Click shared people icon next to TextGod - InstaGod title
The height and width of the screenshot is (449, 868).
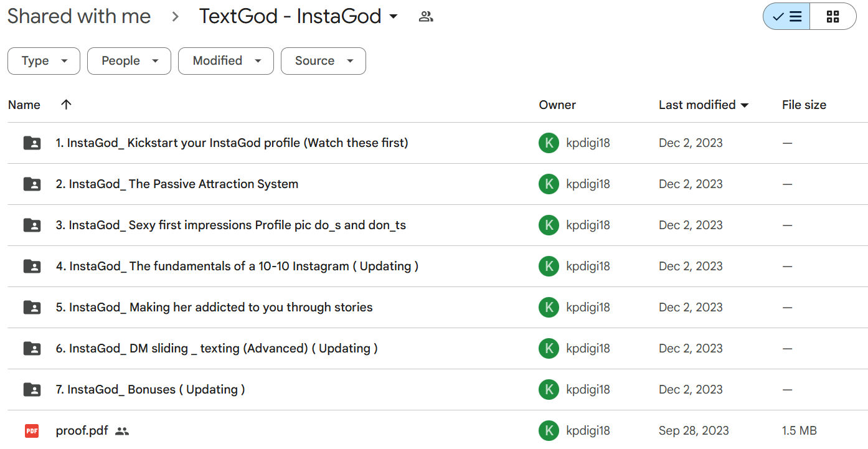[x=426, y=17]
